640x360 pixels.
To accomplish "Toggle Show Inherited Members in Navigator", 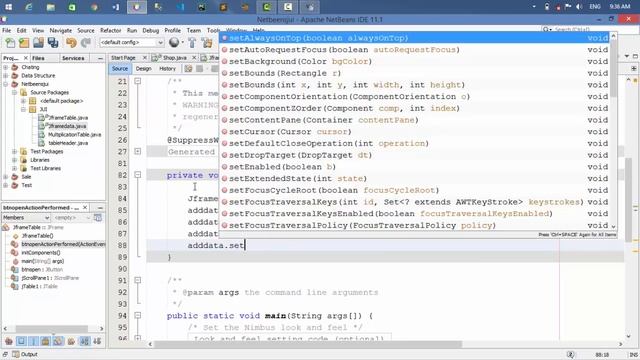I will (x=9, y=341).
